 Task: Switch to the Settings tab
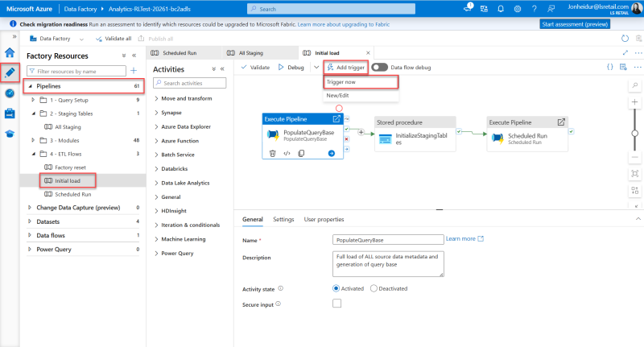click(283, 219)
